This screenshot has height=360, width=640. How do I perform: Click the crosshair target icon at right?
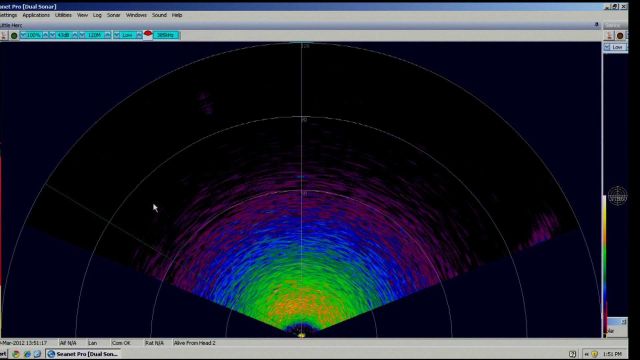618,196
